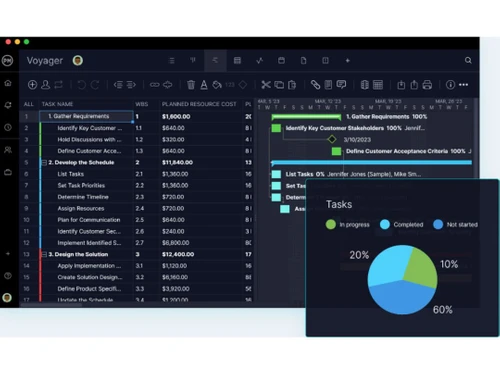Open the comments speech bubble icon
Viewport: 500px width, 375px height.
[341, 85]
